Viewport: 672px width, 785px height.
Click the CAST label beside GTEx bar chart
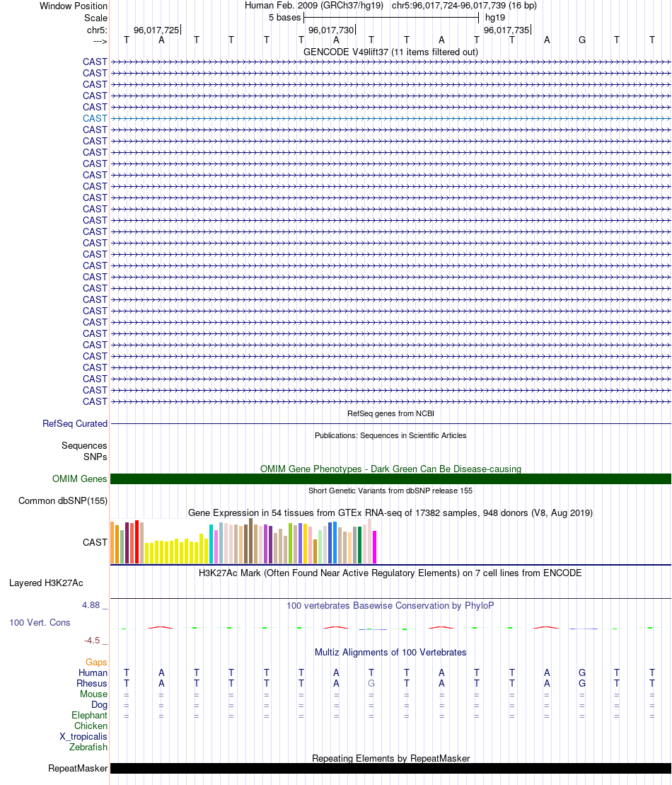[x=95, y=542]
